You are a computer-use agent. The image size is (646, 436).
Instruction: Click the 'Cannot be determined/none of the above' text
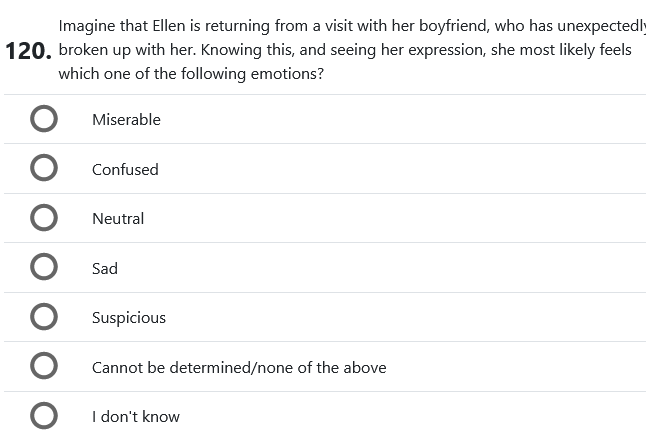point(239,368)
